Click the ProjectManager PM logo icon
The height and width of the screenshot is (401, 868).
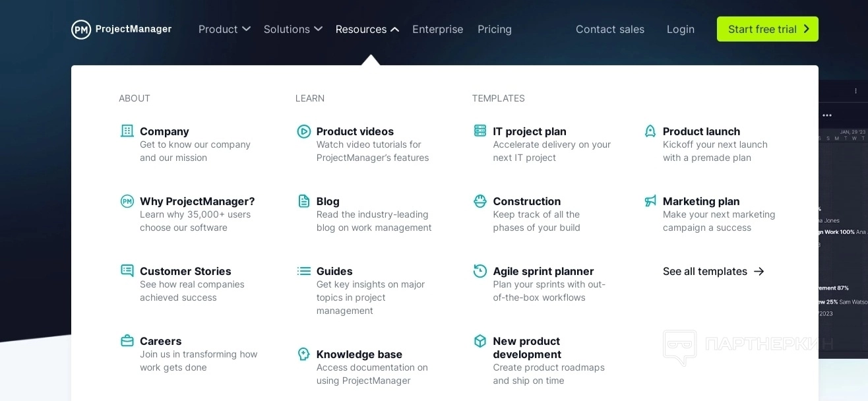tap(81, 29)
